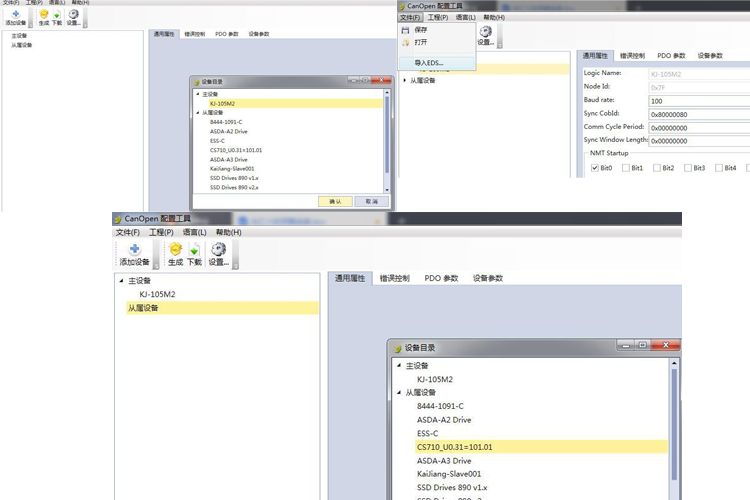The image size is (750, 500).
Task: Click 下载 icon in window with KJ-105M2 highlighted
Action: point(57,15)
